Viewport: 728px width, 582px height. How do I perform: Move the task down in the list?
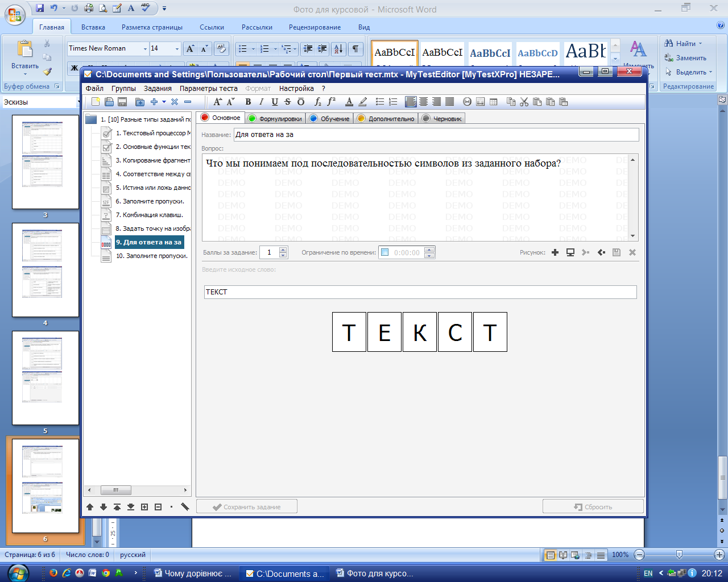tap(104, 507)
